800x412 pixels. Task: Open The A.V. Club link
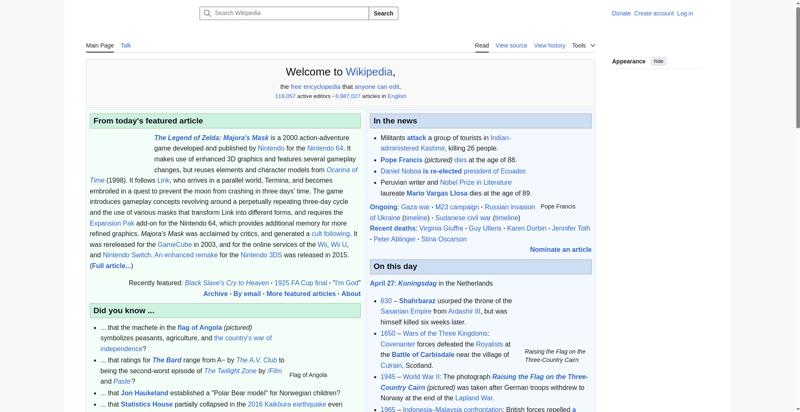(256, 360)
